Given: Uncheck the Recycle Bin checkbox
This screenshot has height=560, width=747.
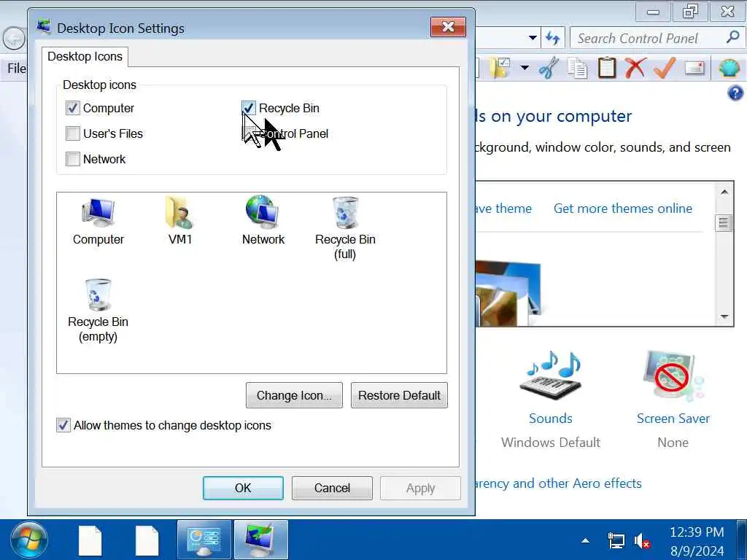Looking at the screenshot, I should click(x=248, y=108).
